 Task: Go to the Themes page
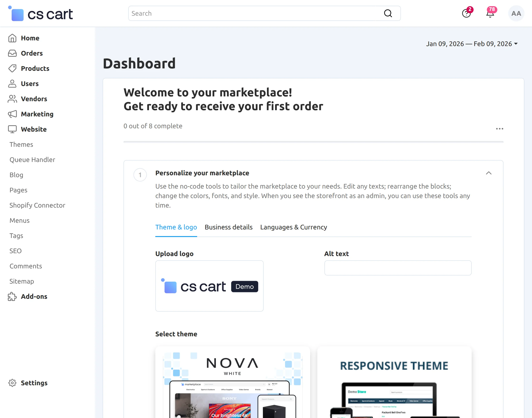click(21, 144)
